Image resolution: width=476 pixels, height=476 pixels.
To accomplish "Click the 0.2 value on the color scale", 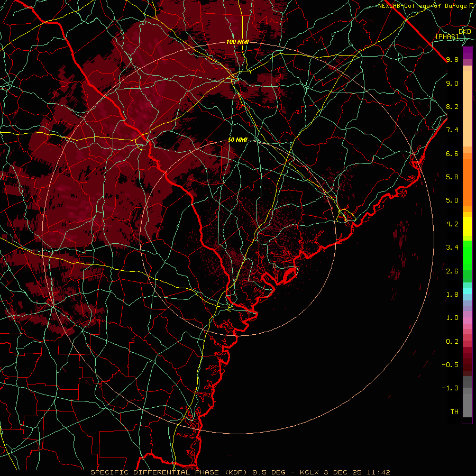I will click(x=452, y=342).
